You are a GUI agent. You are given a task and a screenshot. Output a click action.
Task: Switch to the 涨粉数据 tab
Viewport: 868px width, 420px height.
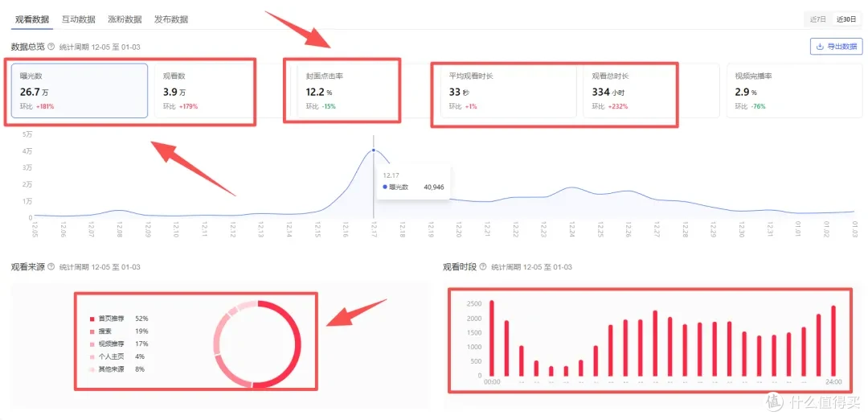coord(125,19)
